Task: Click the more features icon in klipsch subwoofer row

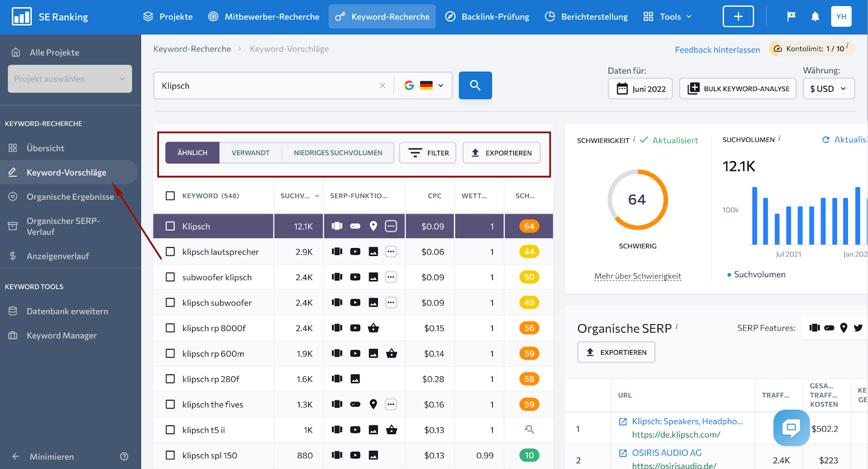Action: [391, 302]
